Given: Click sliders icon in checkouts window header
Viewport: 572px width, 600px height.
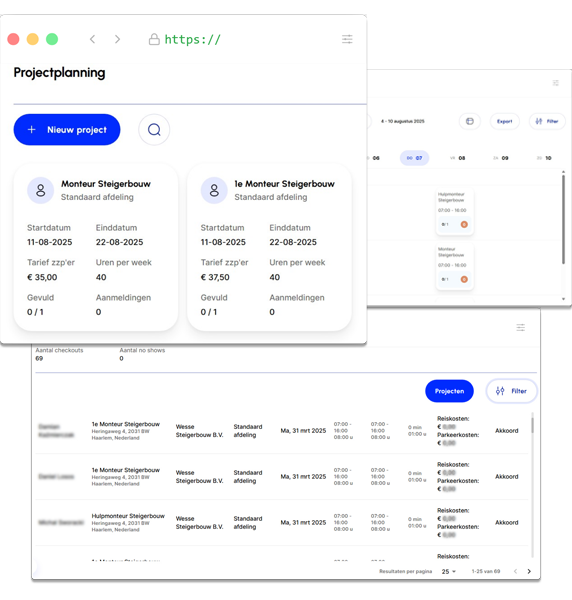Looking at the screenshot, I should [521, 328].
